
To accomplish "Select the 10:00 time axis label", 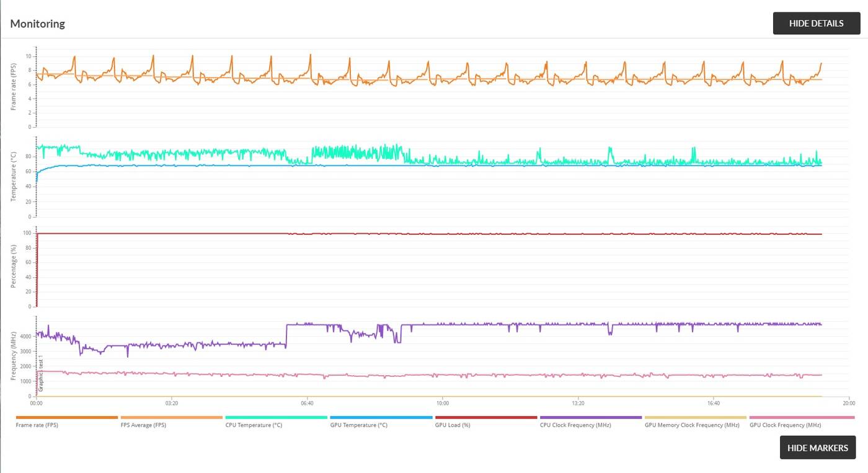I will (x=442, y=404).
